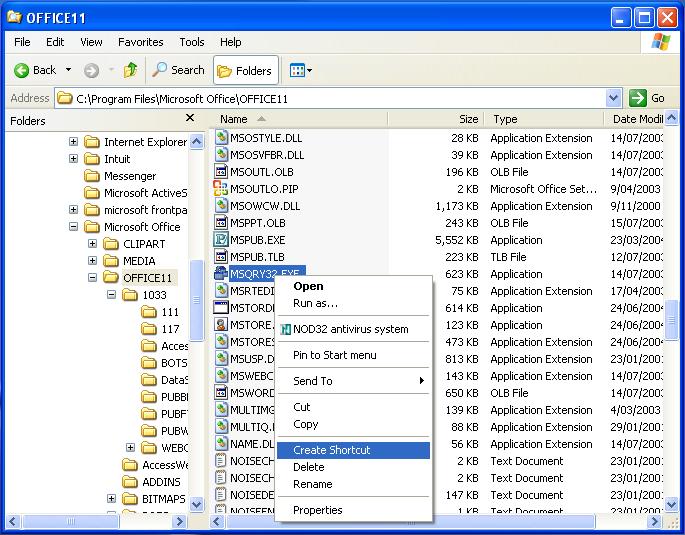Open the Favorites menu
The width and height of the screenshot is (685, 535).
(140, 42)
